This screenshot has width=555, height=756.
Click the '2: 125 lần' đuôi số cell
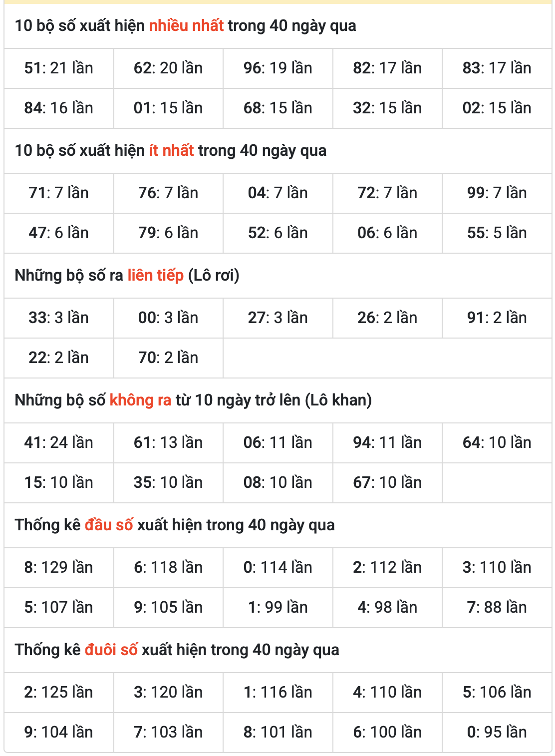[59, 693]
